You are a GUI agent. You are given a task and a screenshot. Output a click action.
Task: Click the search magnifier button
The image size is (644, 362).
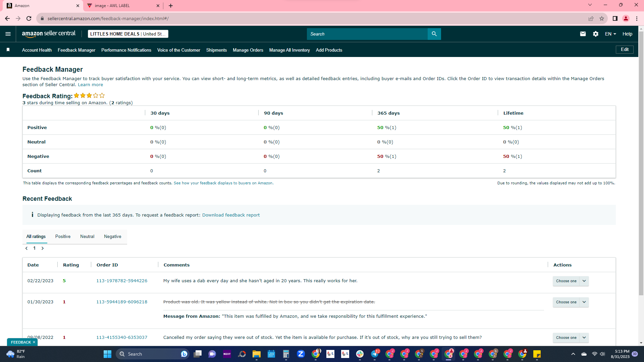(x=434, y=34)
